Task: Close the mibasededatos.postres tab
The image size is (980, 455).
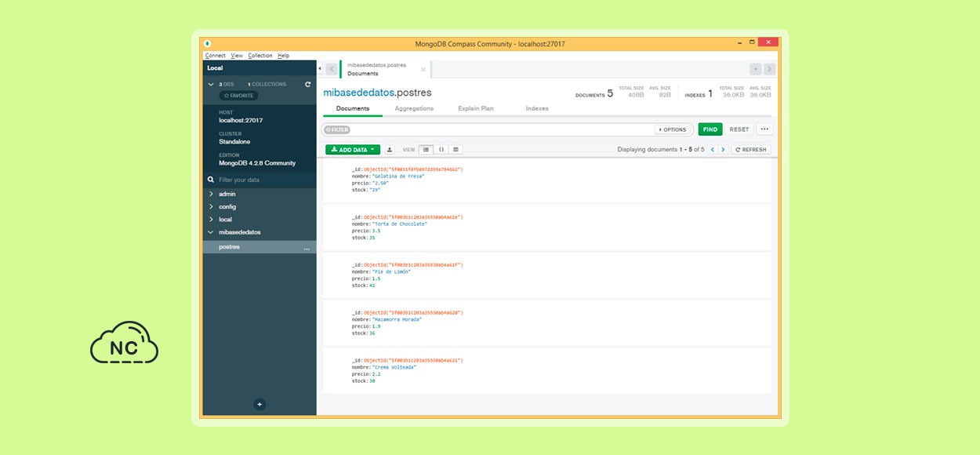Action: click(x=423, y=69)
